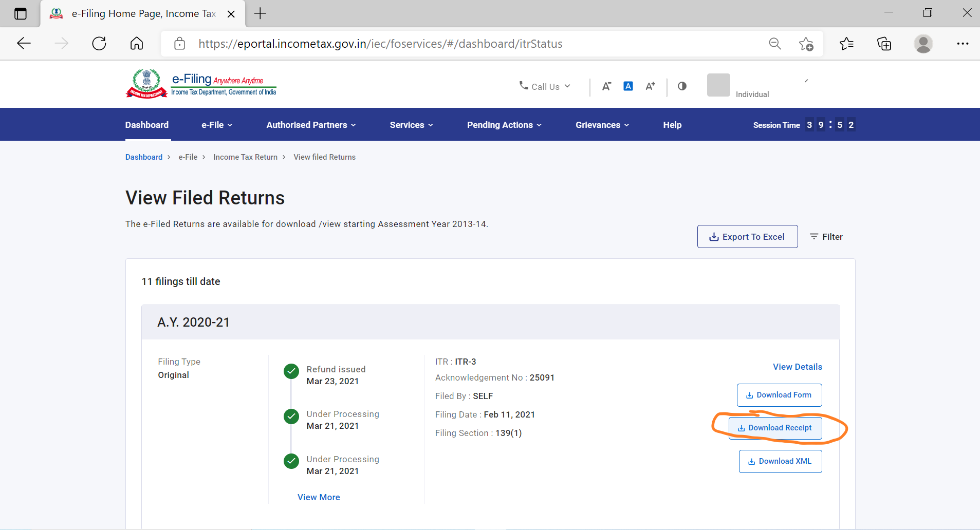Open browser Settings and more menu
Screen dimensions: 980x530
click(963, 44)
